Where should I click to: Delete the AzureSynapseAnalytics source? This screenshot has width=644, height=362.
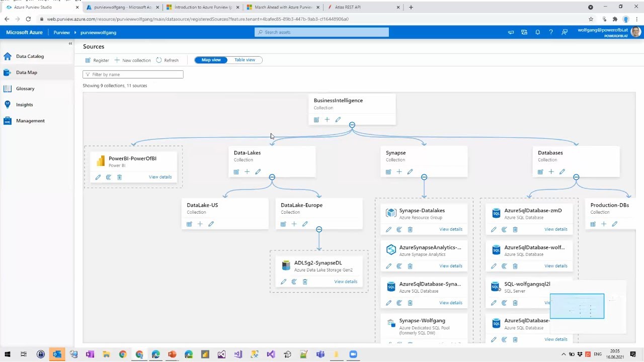410,266
